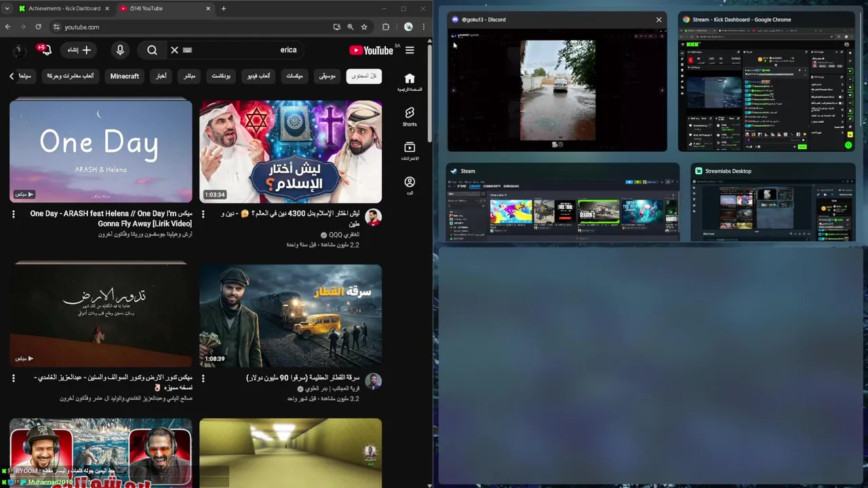Screen dimensions: 868x488
Task: Click the الغفري QQQ channel name
Action: [x=344, y=235]
